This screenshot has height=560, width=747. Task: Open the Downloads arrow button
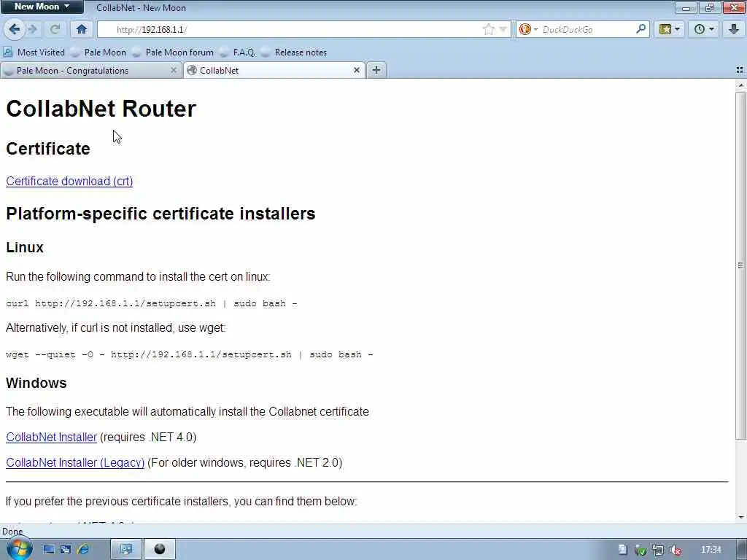[733, 29]
